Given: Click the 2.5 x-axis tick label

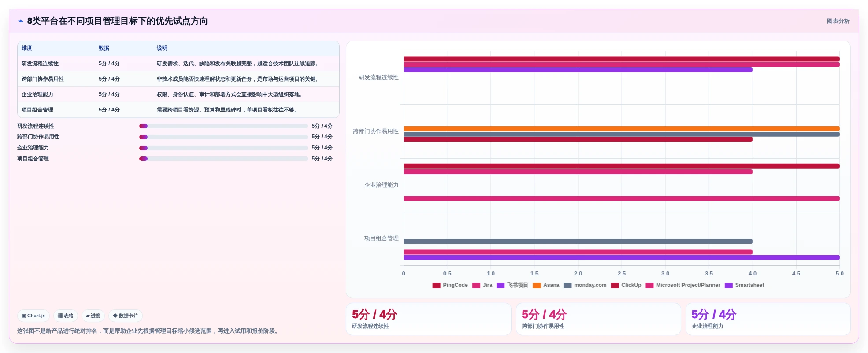Looking at the screenshot, I should pos(622,274).
